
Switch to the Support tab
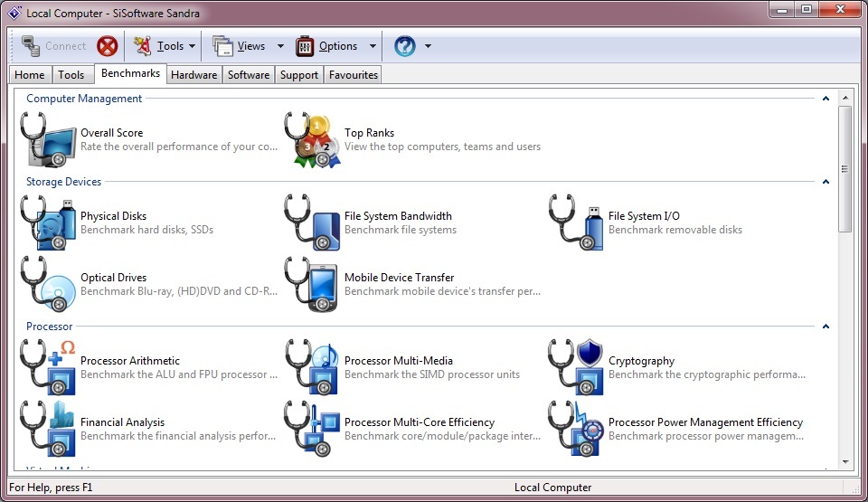(x=299, y=75)
